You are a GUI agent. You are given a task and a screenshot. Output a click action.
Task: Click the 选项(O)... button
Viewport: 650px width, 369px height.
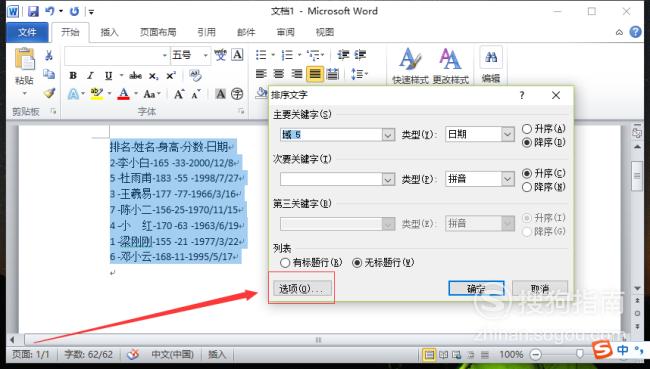302,288
